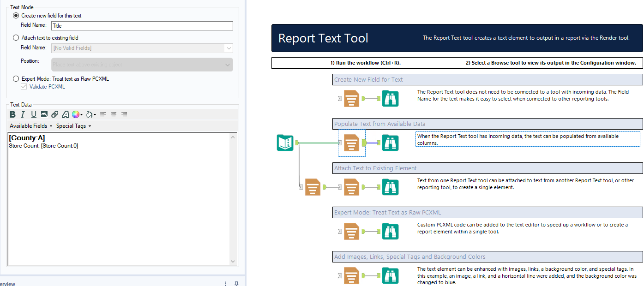Enable Expert Mode: Treat text as Raw PCXML
Viewport: 644px width, 286px height.
pyautogui.click(x=16, y=78)
